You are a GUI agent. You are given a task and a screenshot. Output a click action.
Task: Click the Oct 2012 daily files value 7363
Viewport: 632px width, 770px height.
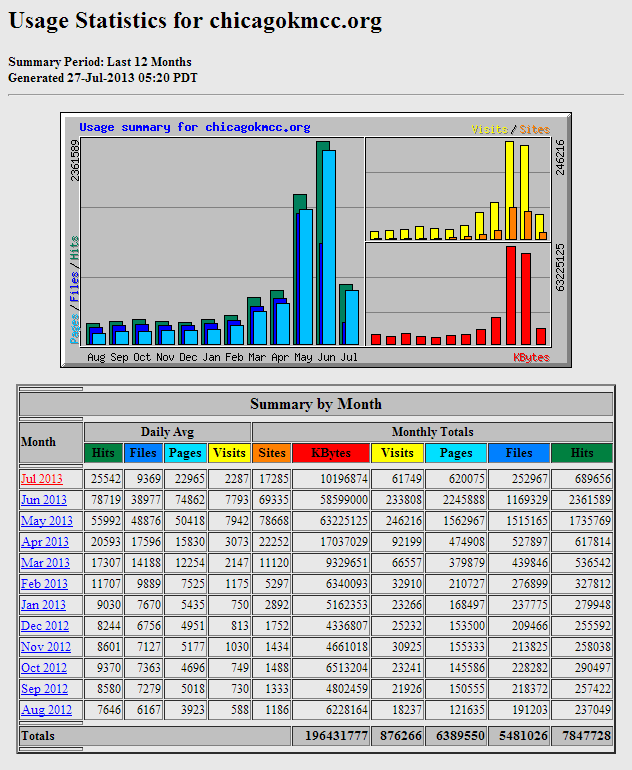(x=149, y=668)
